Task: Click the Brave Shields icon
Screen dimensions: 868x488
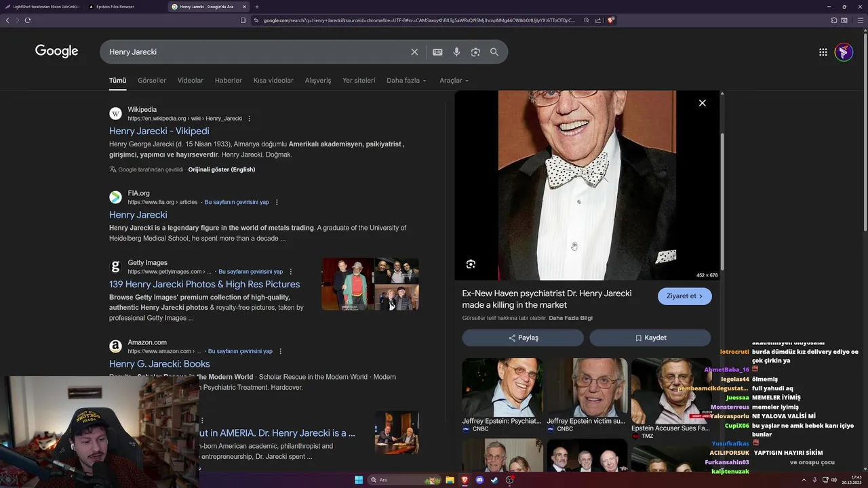Action: [610, 20]
